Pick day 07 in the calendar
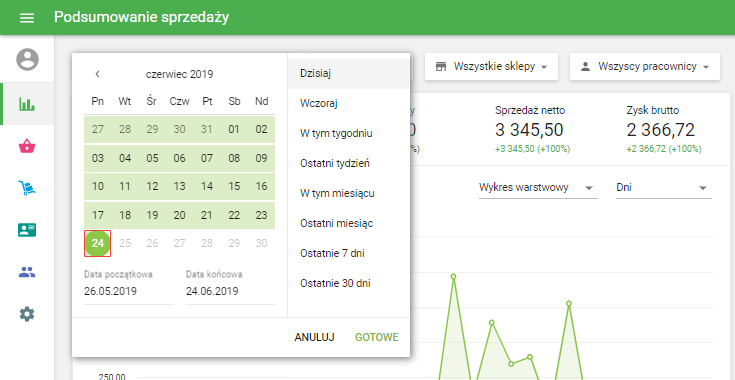735x380 pixels. (207, 158)
